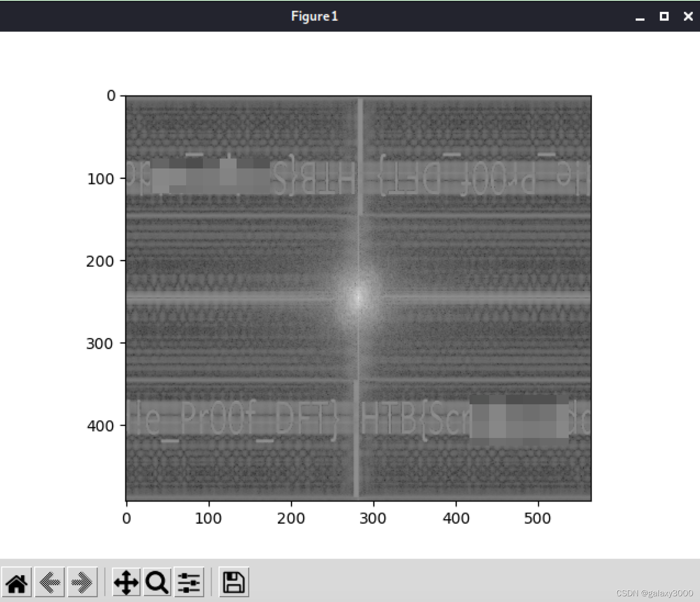
Task: Close the Figure 1 window
Action: [688, 16]
